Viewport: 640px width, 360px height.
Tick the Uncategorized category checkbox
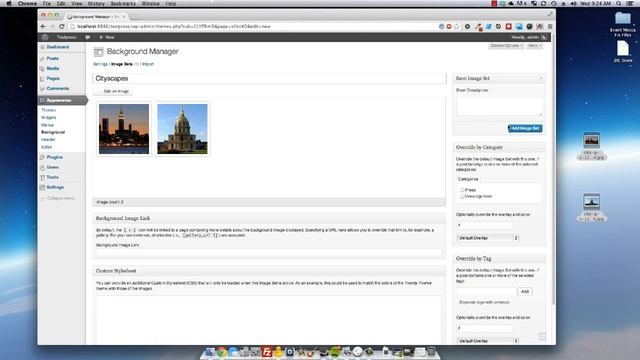[x=462, y=196]
